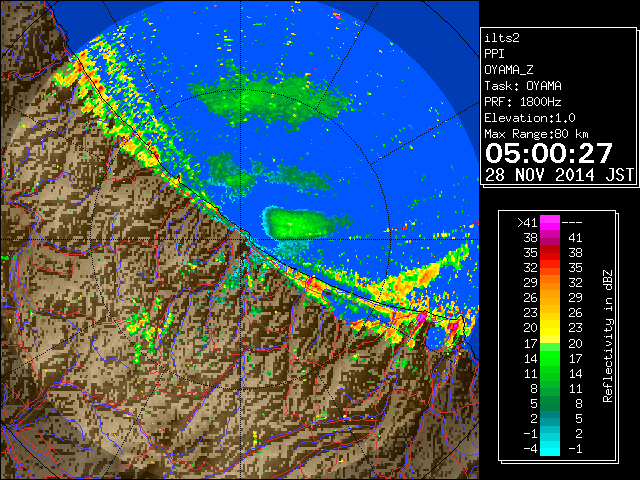
Task: Click the 'Elevation:1.0' text
Action: [530, 118]
